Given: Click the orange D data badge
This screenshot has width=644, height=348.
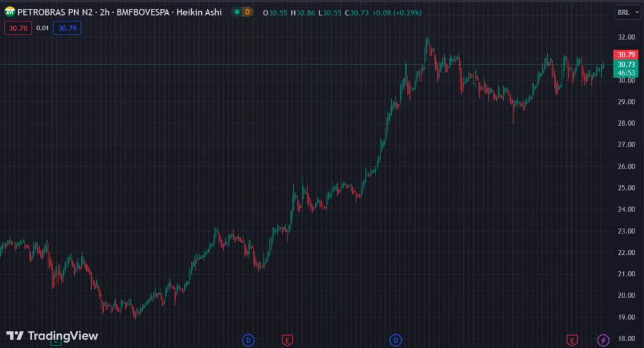Looking at the screenshot, I should (x=247, y=12).
